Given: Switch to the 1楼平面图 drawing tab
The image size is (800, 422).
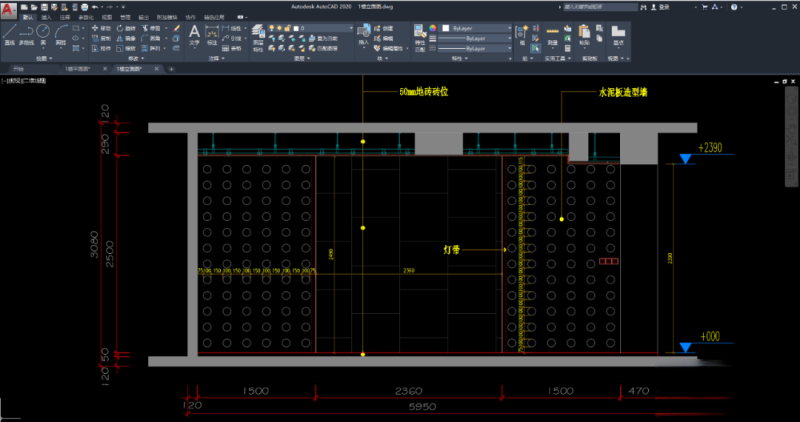Looking at the screenshot, I should [x=76, y=69].
